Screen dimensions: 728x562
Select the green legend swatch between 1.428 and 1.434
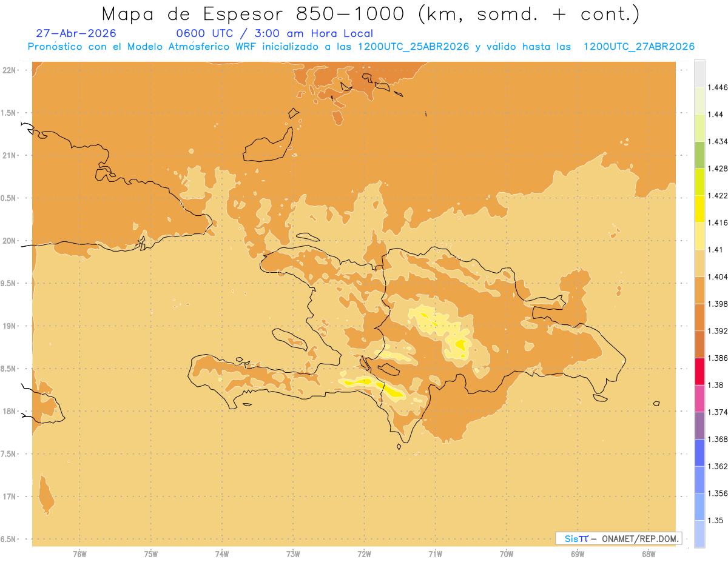(x=699, y=155)
